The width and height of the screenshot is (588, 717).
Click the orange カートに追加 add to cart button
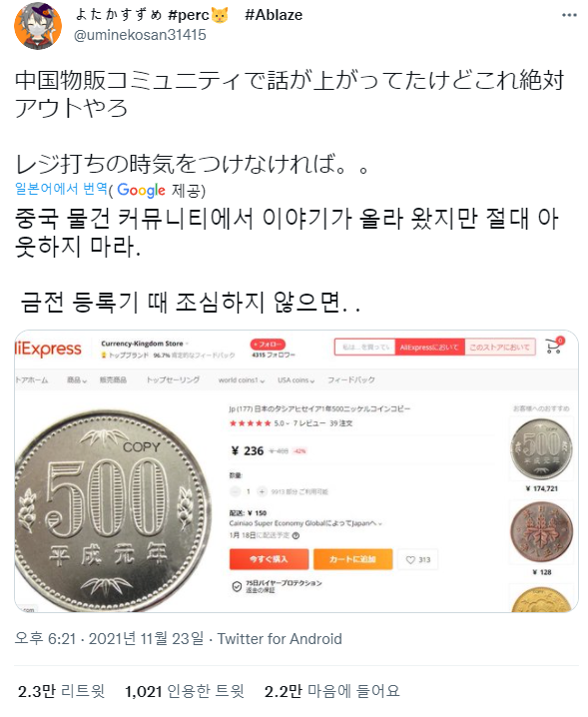pyautogui.click(x=353, y=559)
